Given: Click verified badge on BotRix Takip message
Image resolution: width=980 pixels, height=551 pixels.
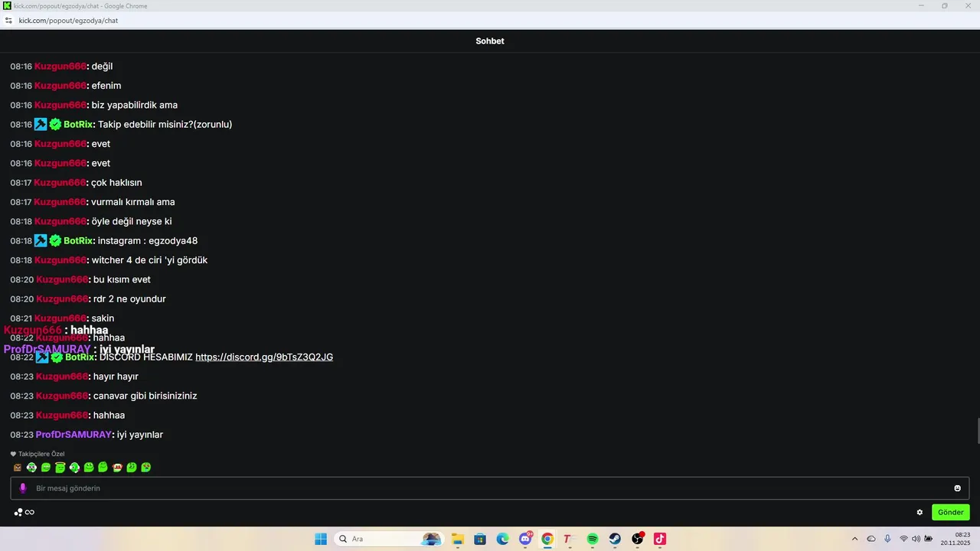Looking at the screenshot, I should 55,124.
